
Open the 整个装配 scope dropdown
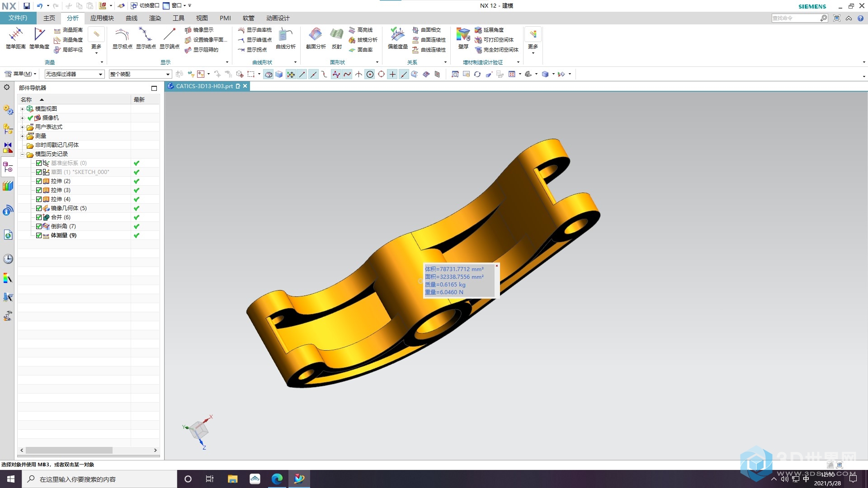point(140,74)
